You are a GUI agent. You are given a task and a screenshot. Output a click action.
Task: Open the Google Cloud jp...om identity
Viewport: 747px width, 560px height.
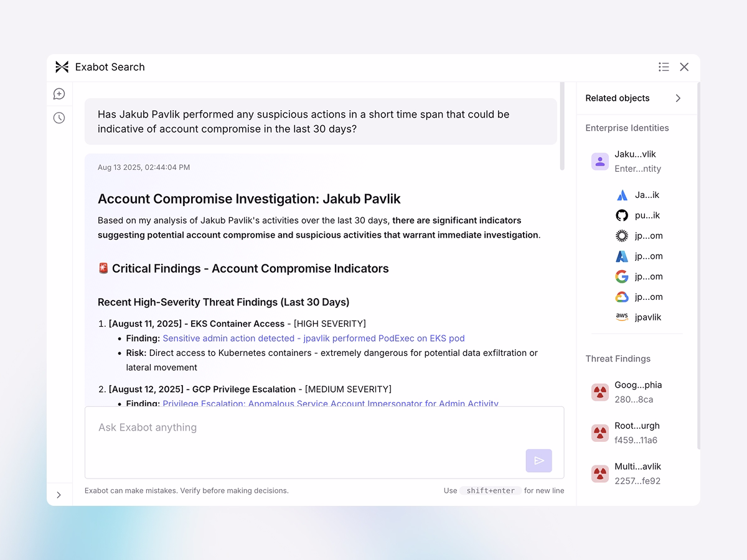(639, 297)
